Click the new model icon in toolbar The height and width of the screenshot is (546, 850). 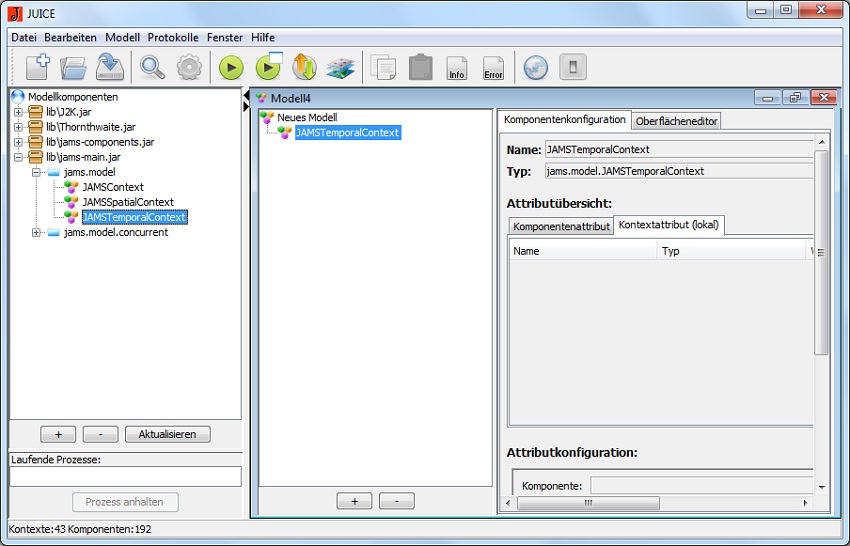tap(38, 67)
